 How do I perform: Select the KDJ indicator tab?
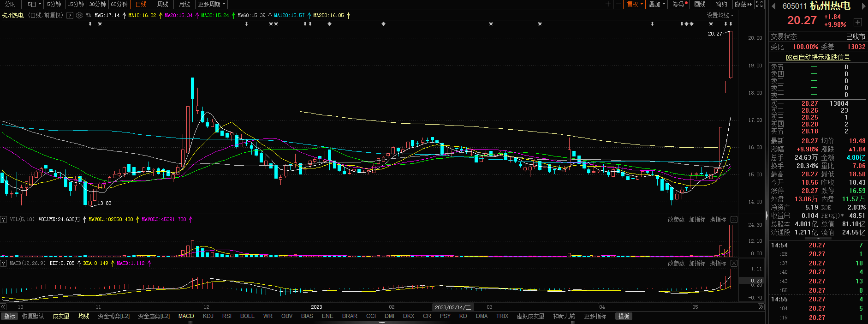pos(208,316)
